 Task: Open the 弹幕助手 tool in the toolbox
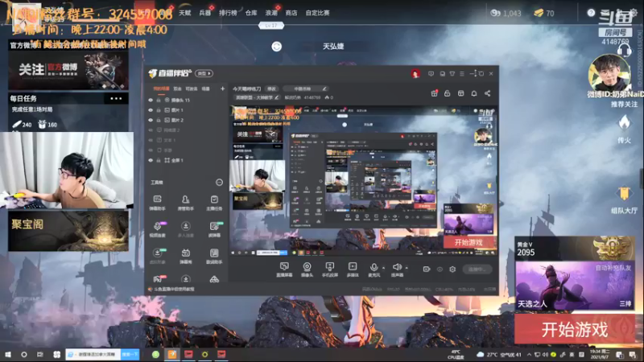point(157,203)
